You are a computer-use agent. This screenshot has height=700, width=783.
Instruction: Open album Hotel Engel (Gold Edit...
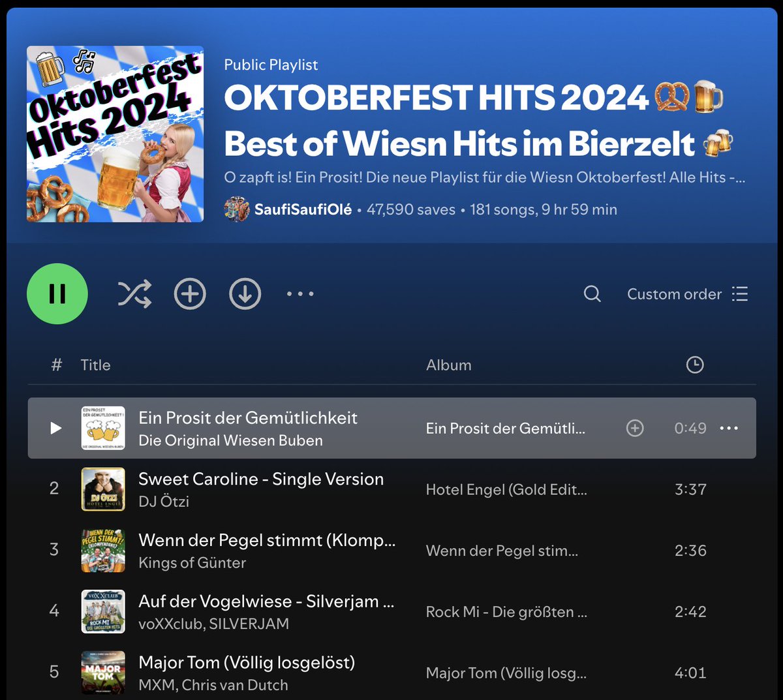pos(506,489)
